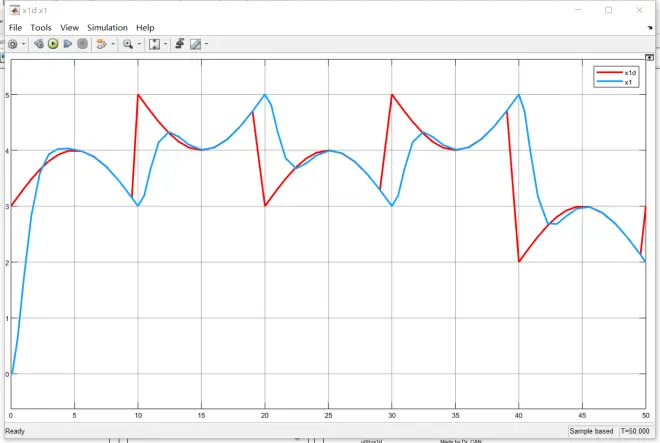Open the Simulation menu
This screenshot has width=660, height=443.
[x=106, y=28]
